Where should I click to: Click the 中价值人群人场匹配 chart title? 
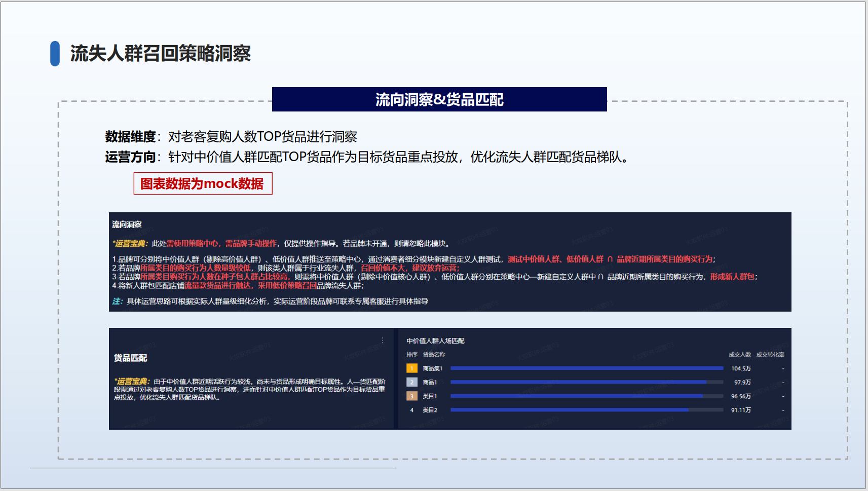click(x=435, y=341)
